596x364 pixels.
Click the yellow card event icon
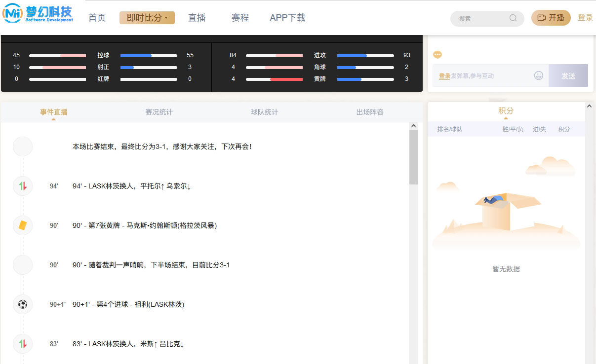pos(23,225)
